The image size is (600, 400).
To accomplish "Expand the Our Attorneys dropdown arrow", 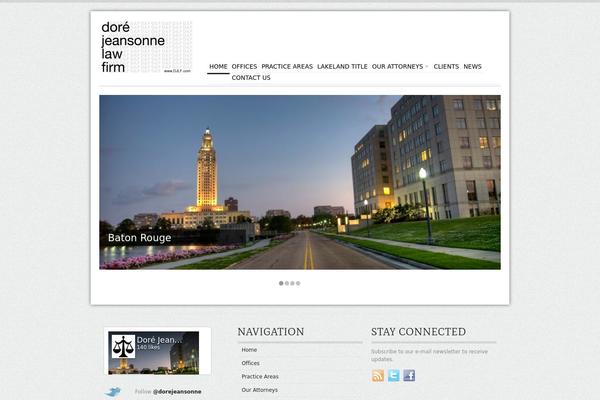I will click(427, 67).
